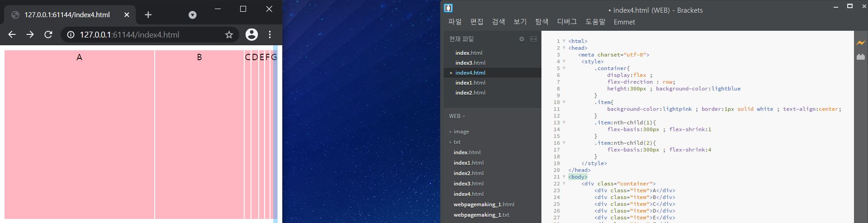
Task: Open the 디버그 menu in Brackets
Action: (x=567, y=22)
